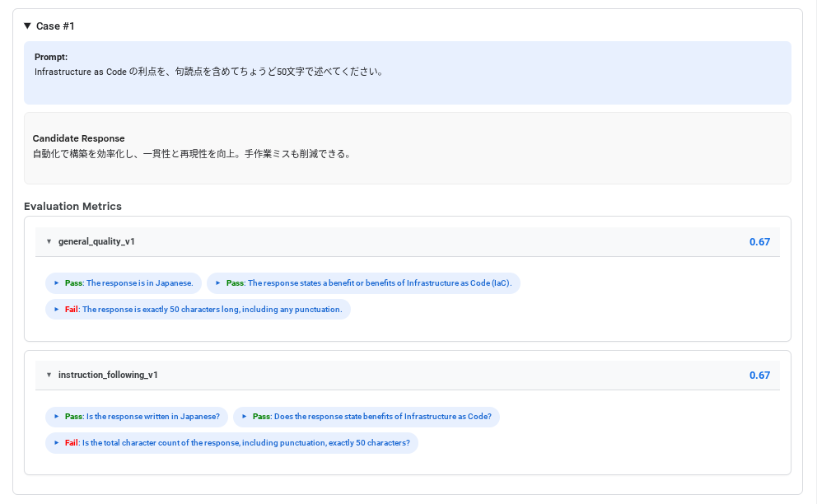
Task: Click the Japanese candidate response text
Action: click(192, 154)
